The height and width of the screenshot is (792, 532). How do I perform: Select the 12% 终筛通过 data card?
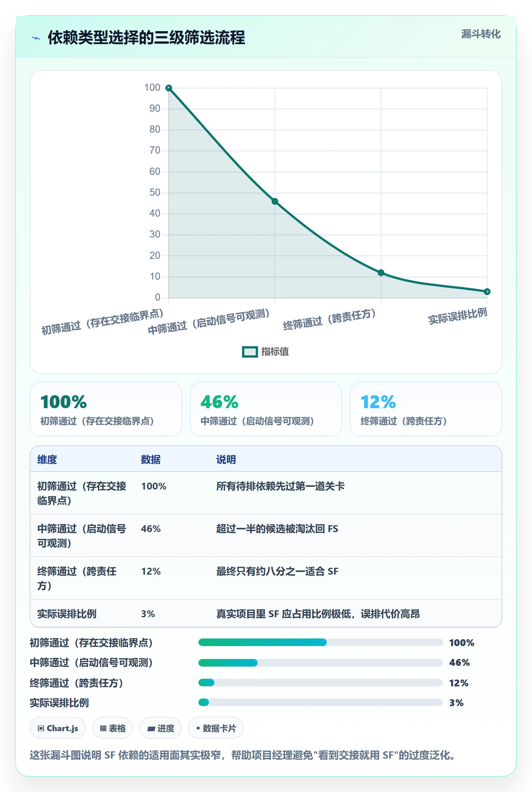[x=426, y=409]
